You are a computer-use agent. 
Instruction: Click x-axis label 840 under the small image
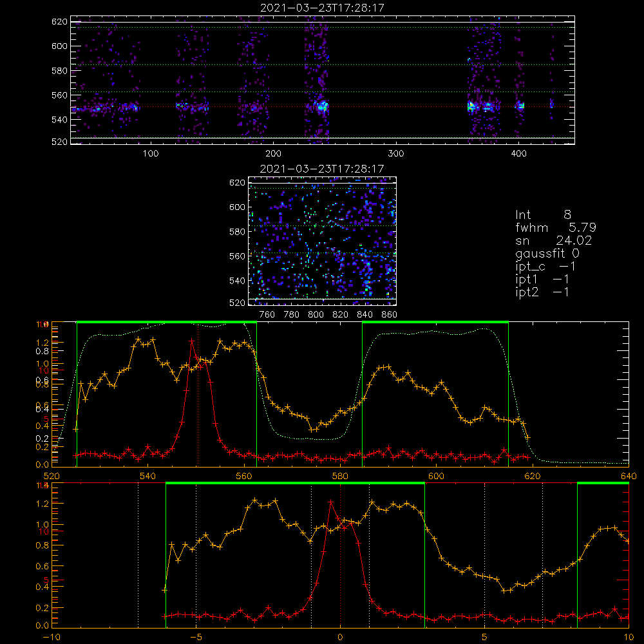[x=365, y=315]
